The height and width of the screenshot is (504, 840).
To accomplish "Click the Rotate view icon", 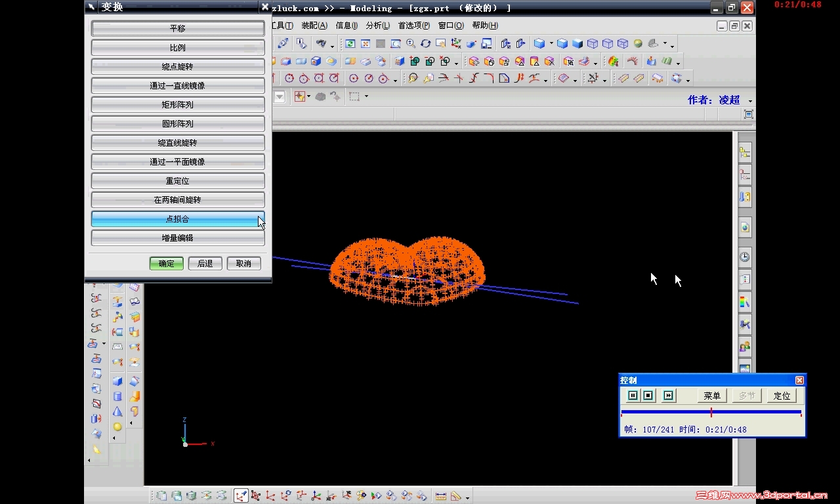I will (426, 44).
